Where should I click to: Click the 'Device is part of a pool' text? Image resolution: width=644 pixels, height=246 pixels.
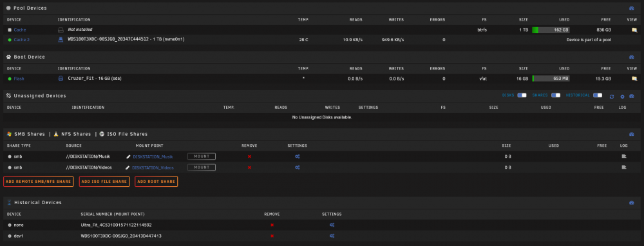click(589, 40)
